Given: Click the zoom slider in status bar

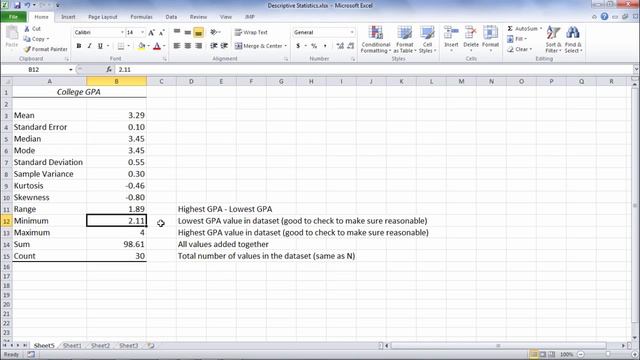Looking at the screenshot, I should 608,355.
